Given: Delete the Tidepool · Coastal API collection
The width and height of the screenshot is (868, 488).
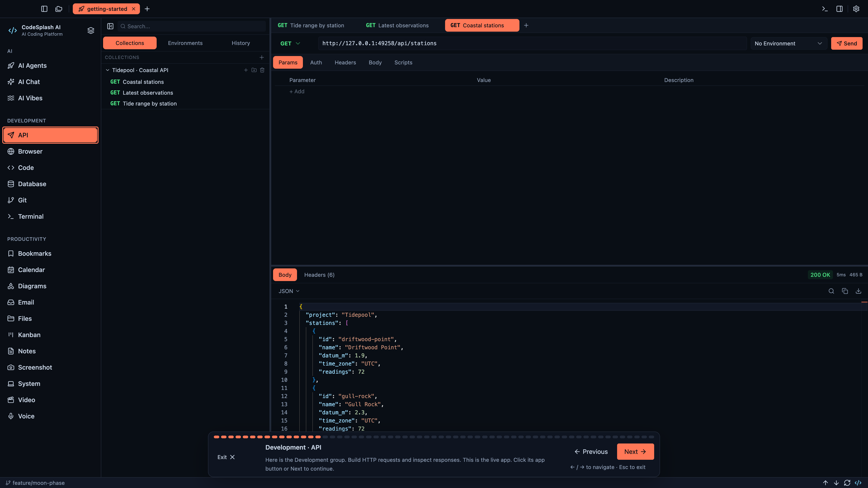Looking at the screenshot, I should click(262, 70).
